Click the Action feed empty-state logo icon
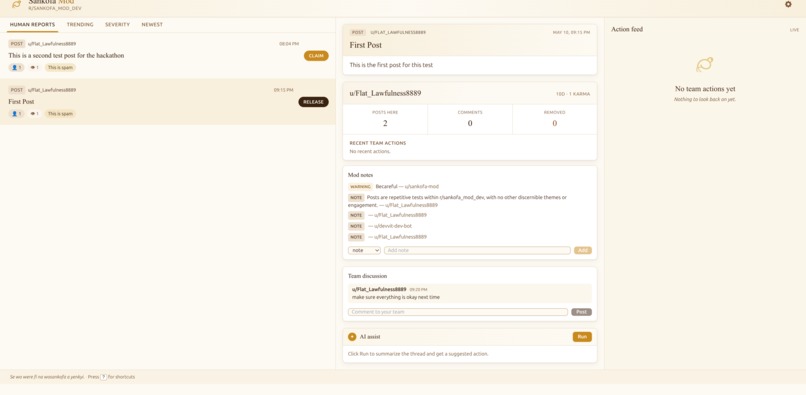This screenshot has height=395, width=806. pyautogui.click(x=705, y=65)
